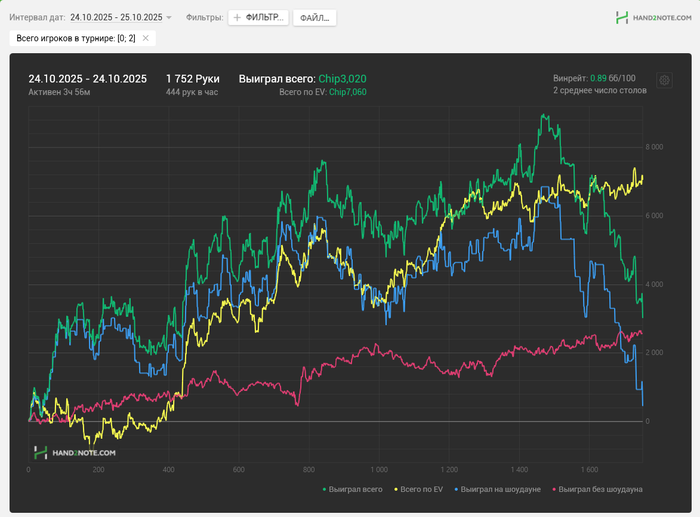Click the 'Активен 3ч 56м' active time
The image size is (700, 517).
click(59, 92)
